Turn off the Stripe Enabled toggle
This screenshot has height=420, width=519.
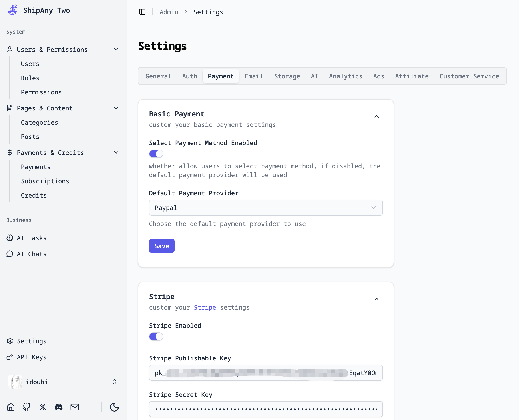(156, 336)
